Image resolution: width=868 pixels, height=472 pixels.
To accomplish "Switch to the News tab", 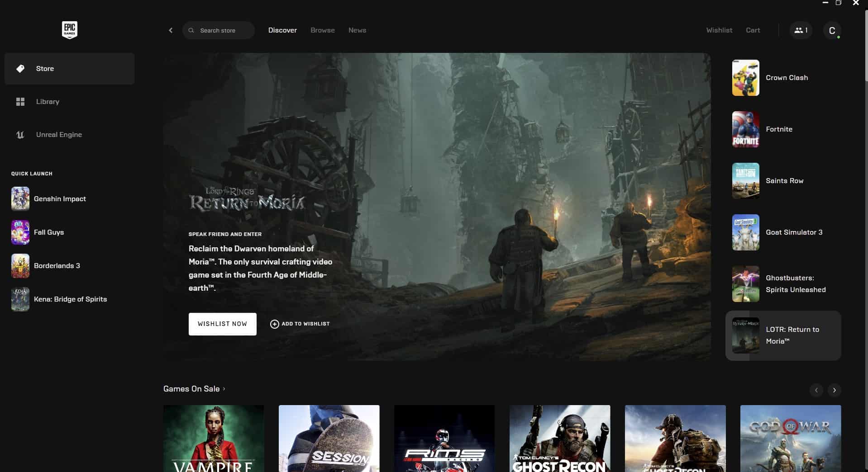I will [357, 30].
